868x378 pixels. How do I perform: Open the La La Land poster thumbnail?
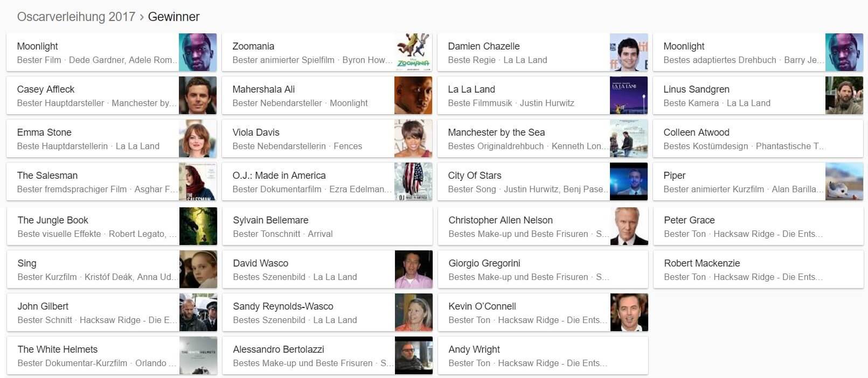[x=629, y=95]
